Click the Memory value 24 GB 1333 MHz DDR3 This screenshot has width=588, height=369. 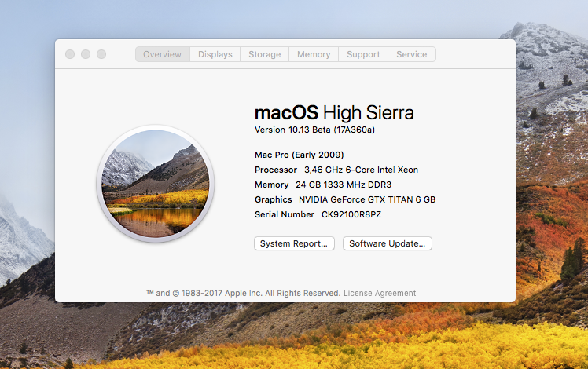click(343, 184)
